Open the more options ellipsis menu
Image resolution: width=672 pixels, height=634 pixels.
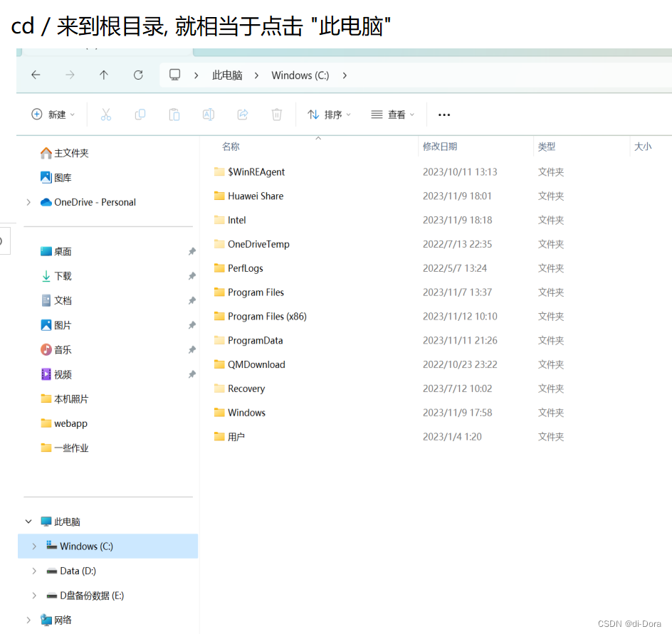(444, 115)
